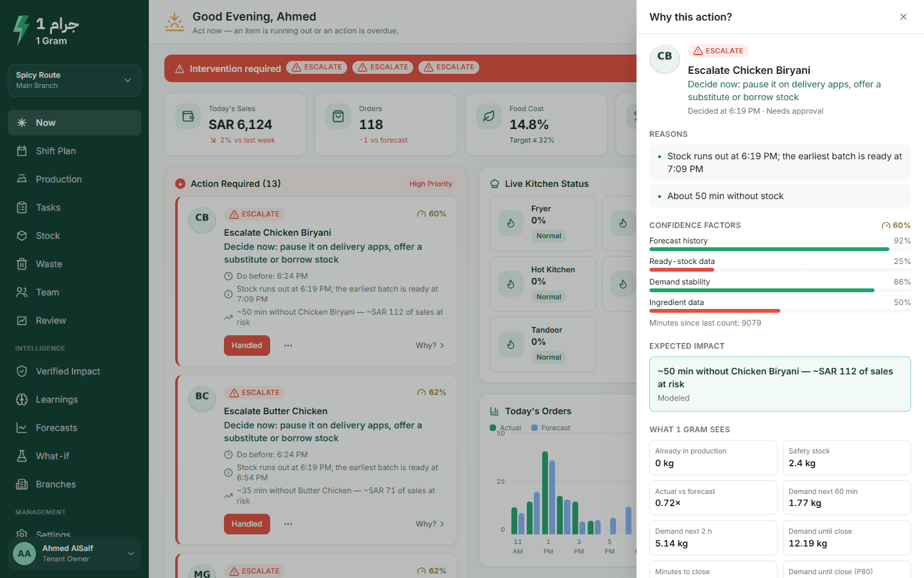Click the Food Cost leaf icon

489,116
